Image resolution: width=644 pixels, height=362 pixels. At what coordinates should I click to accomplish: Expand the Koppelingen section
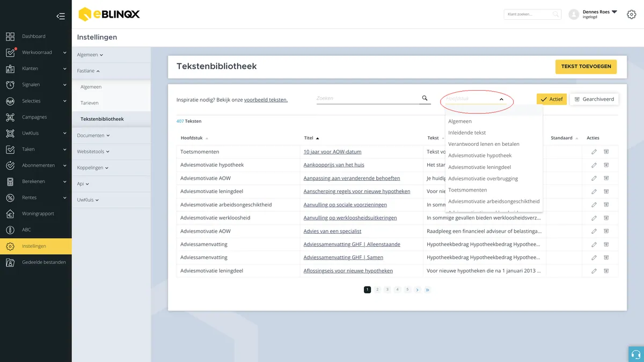[93, 168]
